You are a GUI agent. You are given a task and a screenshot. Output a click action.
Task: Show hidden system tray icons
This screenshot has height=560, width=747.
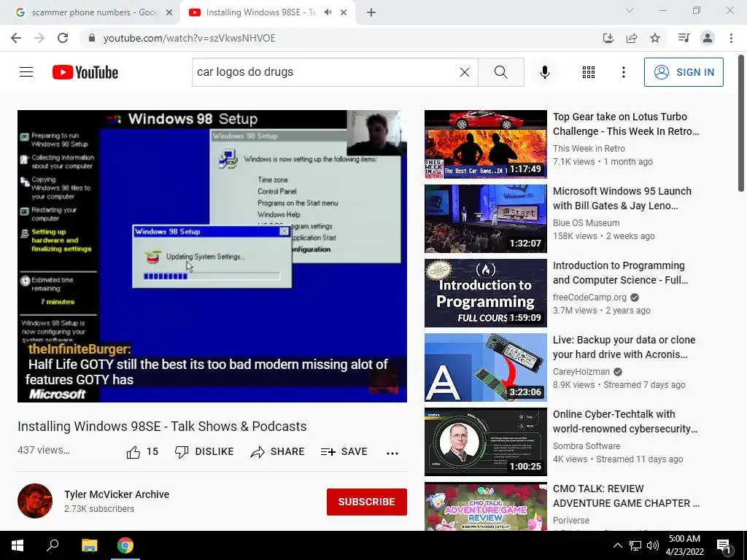(617, 545)
